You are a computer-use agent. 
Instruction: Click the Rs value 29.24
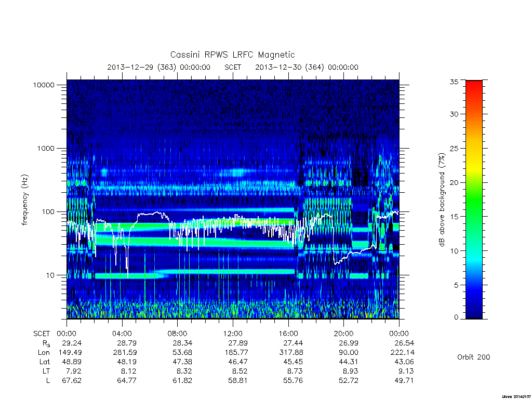72,343
